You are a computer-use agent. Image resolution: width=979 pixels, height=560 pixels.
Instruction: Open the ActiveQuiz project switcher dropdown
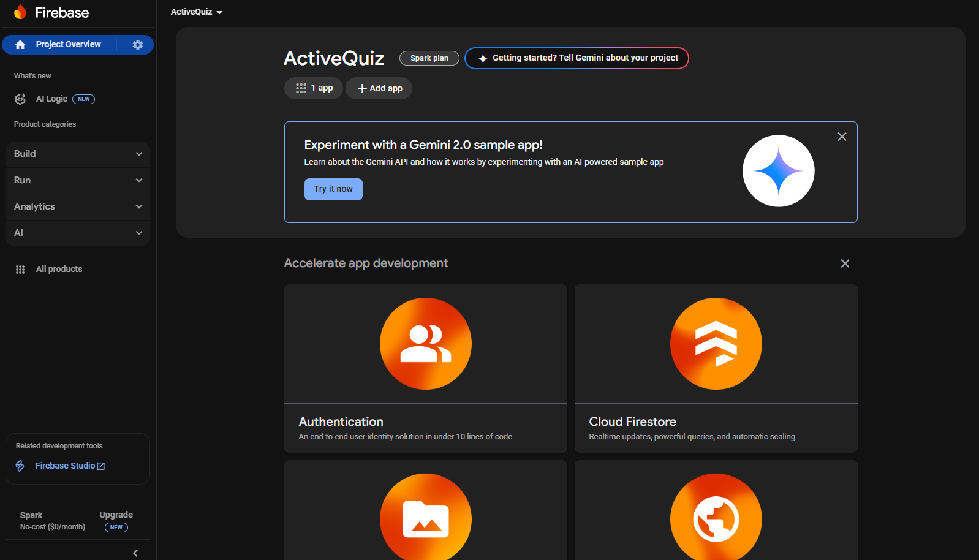pos(197,12)
